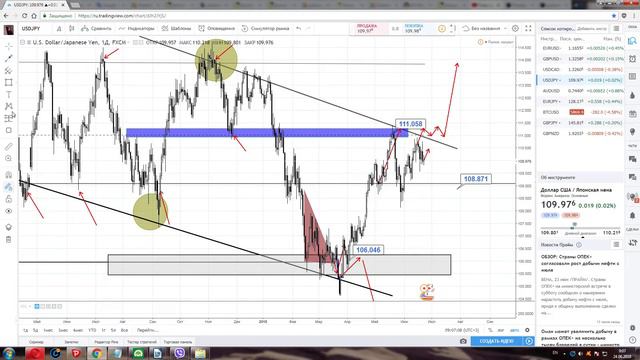Switch to the Заметки bottom tab

click(71, 342)
